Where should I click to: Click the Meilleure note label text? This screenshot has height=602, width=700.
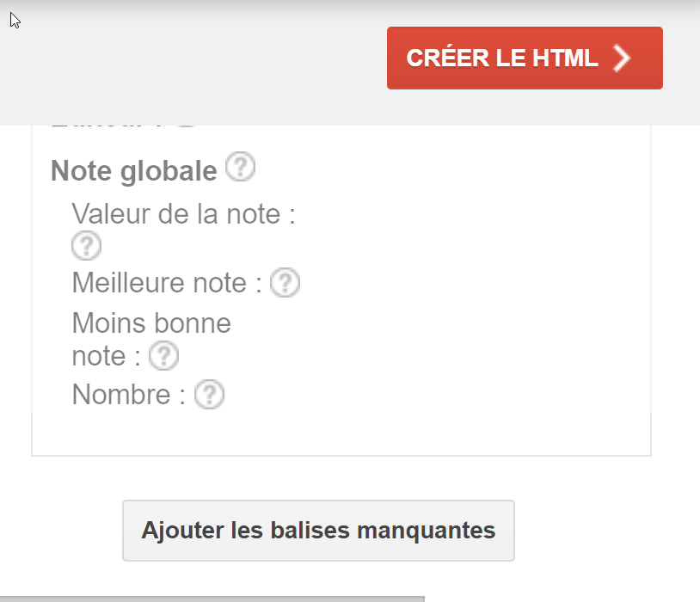click(x=163, y=282)
